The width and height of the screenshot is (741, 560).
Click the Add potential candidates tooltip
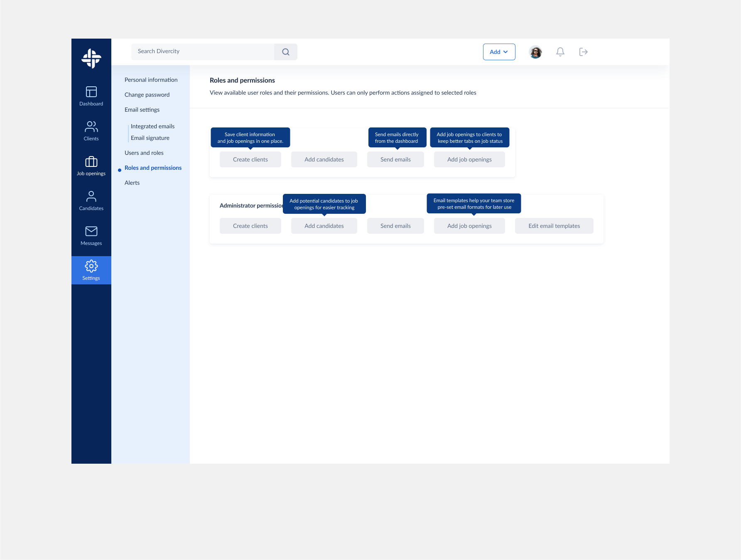tap(324, 204)
